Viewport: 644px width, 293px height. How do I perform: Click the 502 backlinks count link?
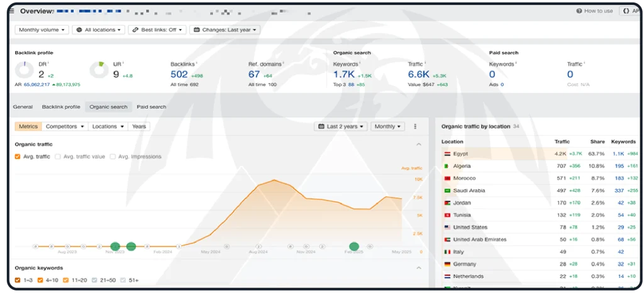pyautogui.click(x=179, y=74)
